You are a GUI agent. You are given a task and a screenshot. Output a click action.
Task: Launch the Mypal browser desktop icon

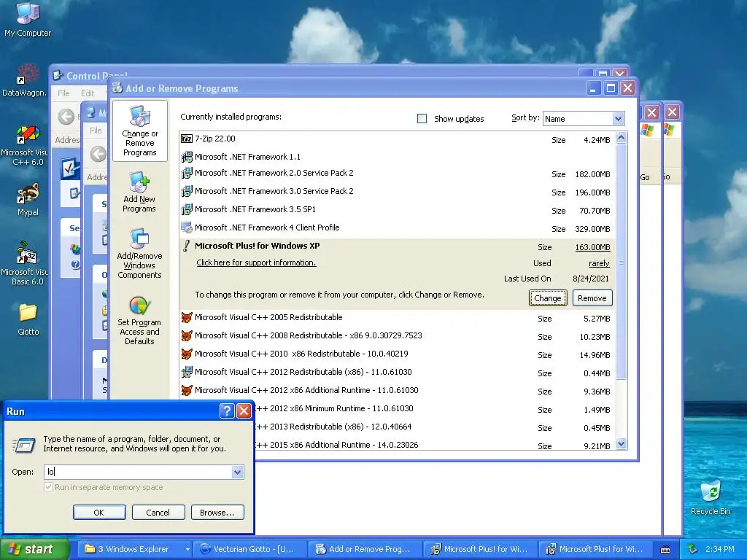click(28, 200)
